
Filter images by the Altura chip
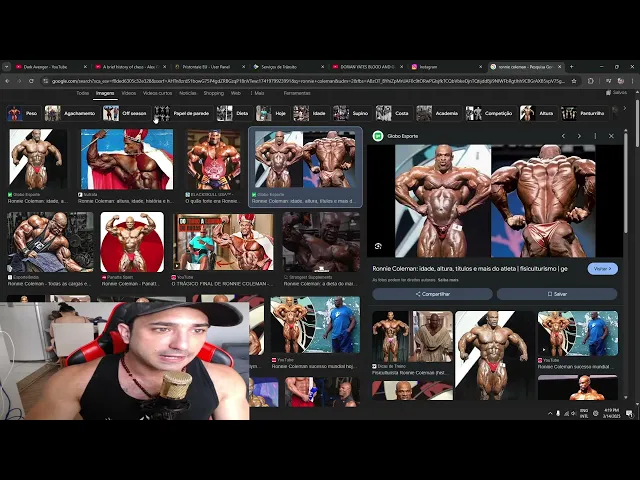538,113
